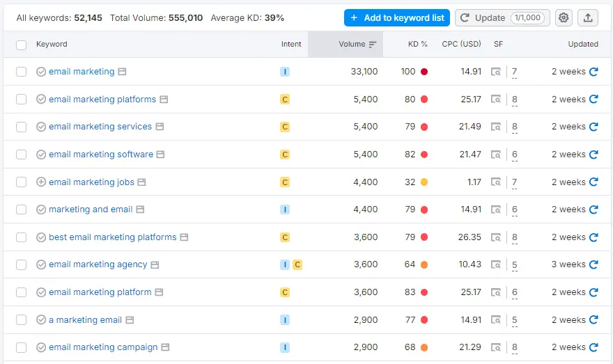Refresh the email marketing agency row data
The width and height of the screenshot is (613, 364).
tap(593, 264)
